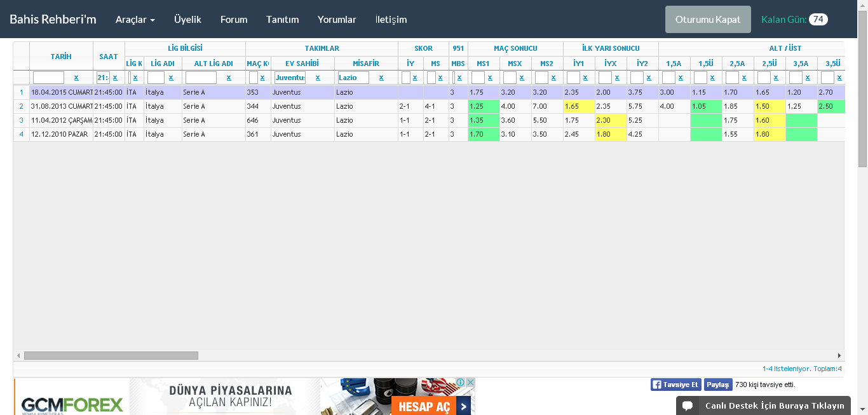Click the page scroll-down arrow
The width and height of the screenshot is (868, 415).
(862, 410)
